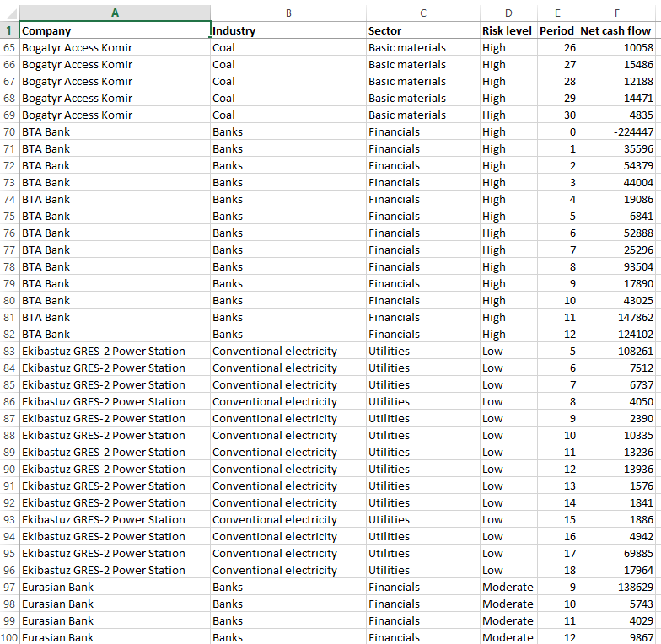Click net cash flow value -138629
Screen dimensions: 661x644
click(x=617, y=587)
